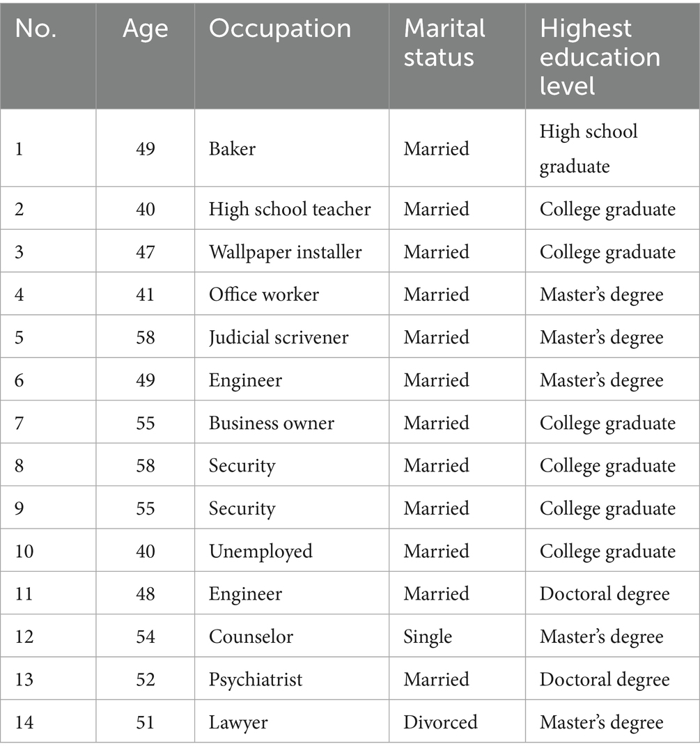Click the "High school graduate" education cell

[x=589, y=149]
